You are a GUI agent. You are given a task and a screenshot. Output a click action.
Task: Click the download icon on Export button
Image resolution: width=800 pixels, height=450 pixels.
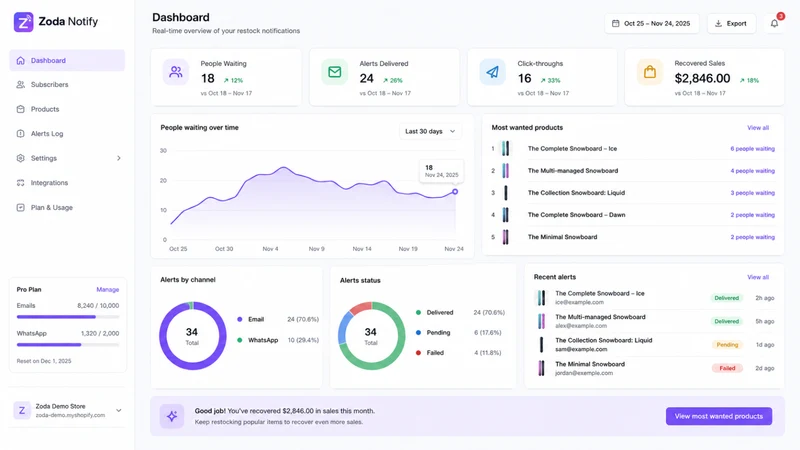pos(718,23)
